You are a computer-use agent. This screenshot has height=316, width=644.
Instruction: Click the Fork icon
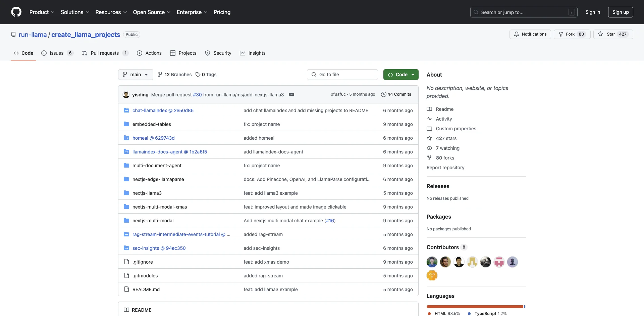561,34
